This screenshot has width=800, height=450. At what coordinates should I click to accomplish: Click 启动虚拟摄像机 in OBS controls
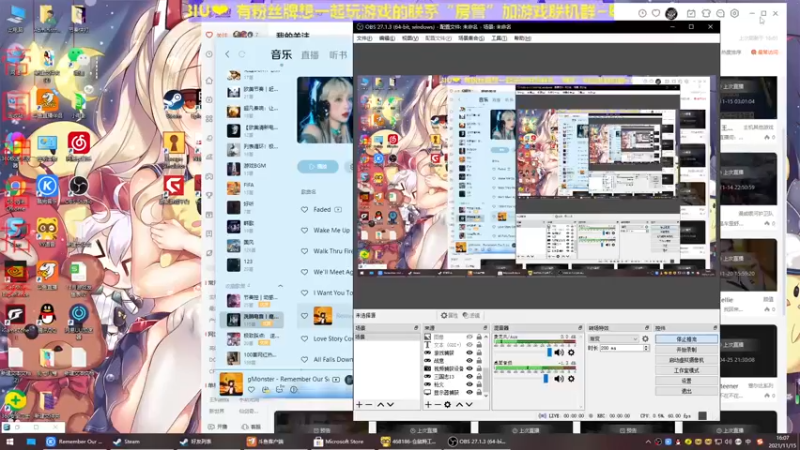tap(686, 360)
